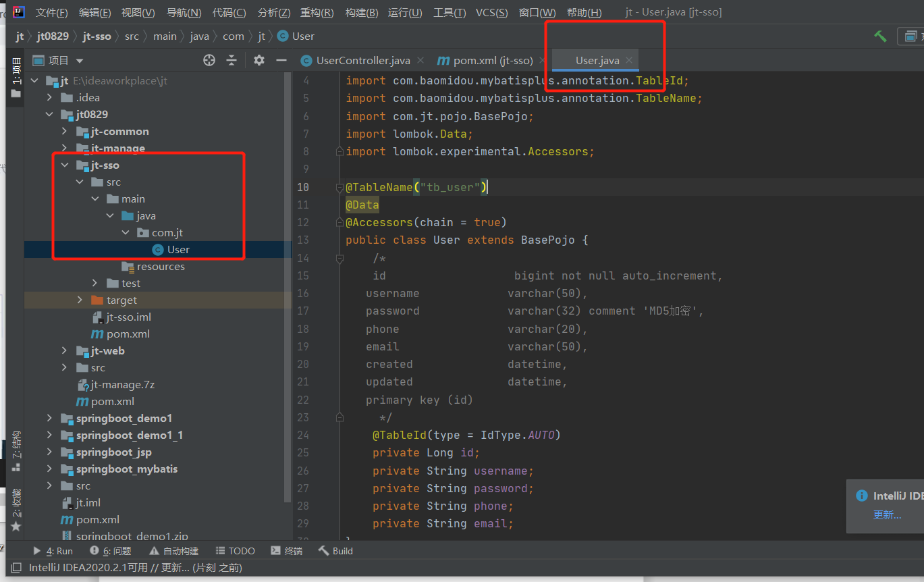Click jt0829 in breadcrumb
Viewport: 924px width, 582px height.
(53, 36)
